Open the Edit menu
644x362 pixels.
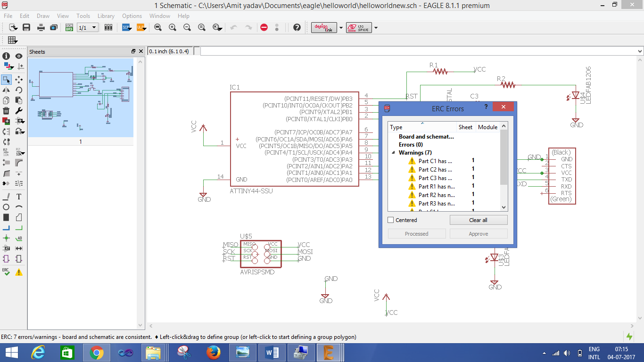pos(25,16)
